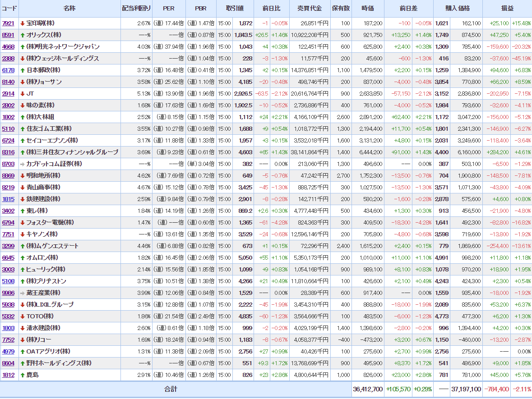Open stock code link 7921

click(8, 23)
